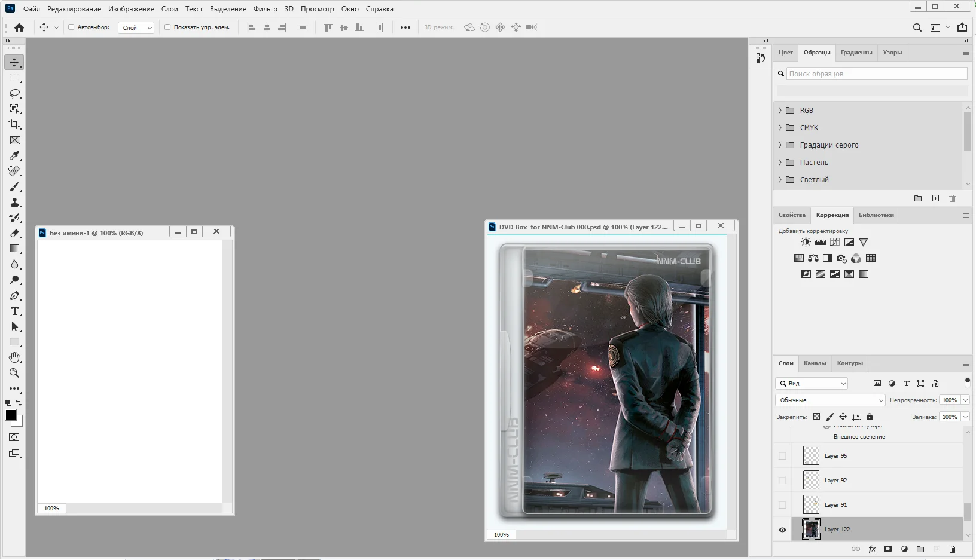Expand the Светлый swatches folder
This screenshot has width=976, height=560.
coord(780,180)
